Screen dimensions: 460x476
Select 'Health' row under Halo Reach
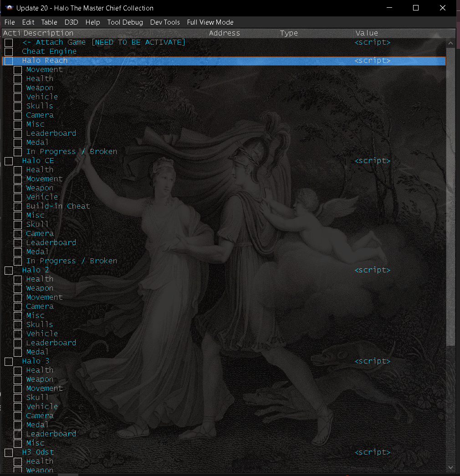coord(40,79)
